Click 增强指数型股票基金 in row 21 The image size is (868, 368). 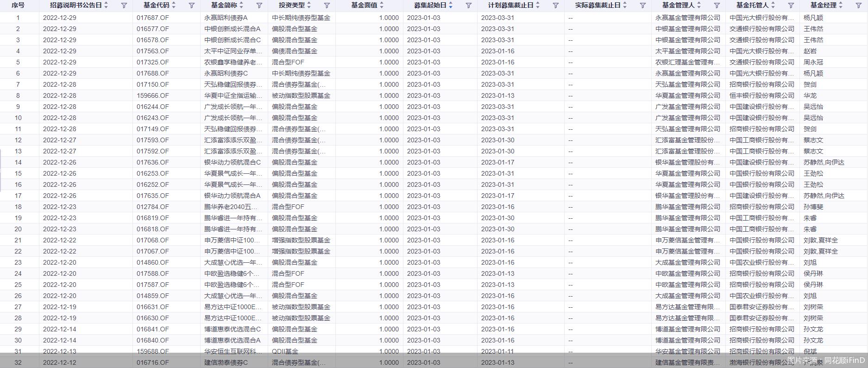pos(301,240)
